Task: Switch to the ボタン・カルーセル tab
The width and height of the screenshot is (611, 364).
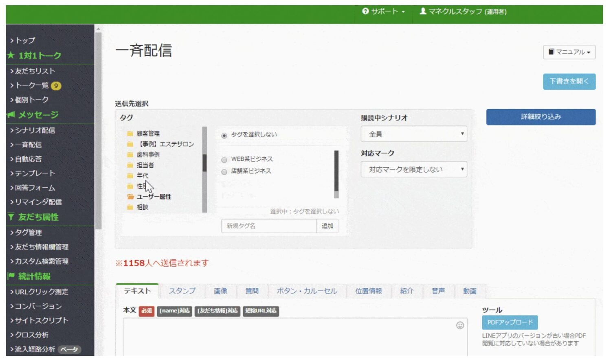Action: coord(307,291)
